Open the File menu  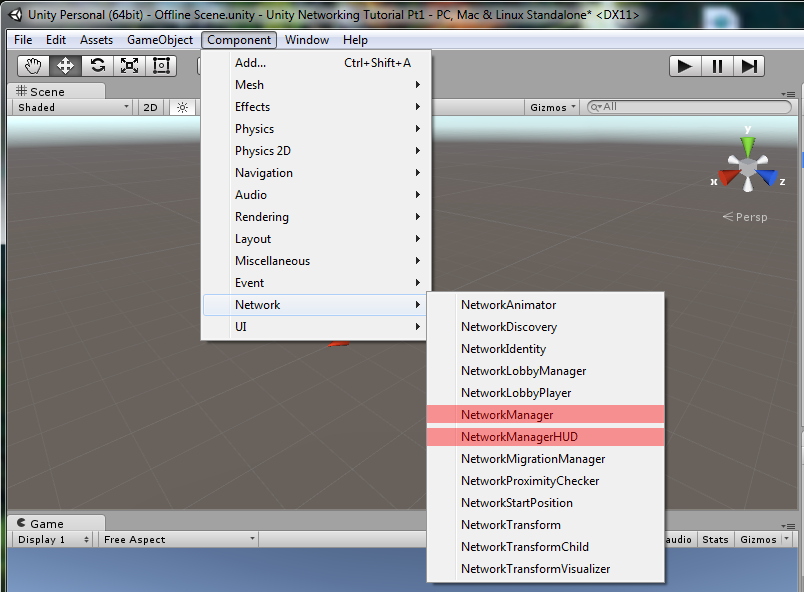pyautogui.click(x=23, y=40)
